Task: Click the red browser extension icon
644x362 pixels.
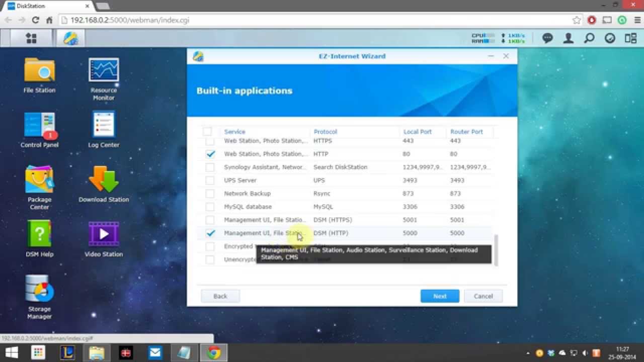Action: point(592,20)
